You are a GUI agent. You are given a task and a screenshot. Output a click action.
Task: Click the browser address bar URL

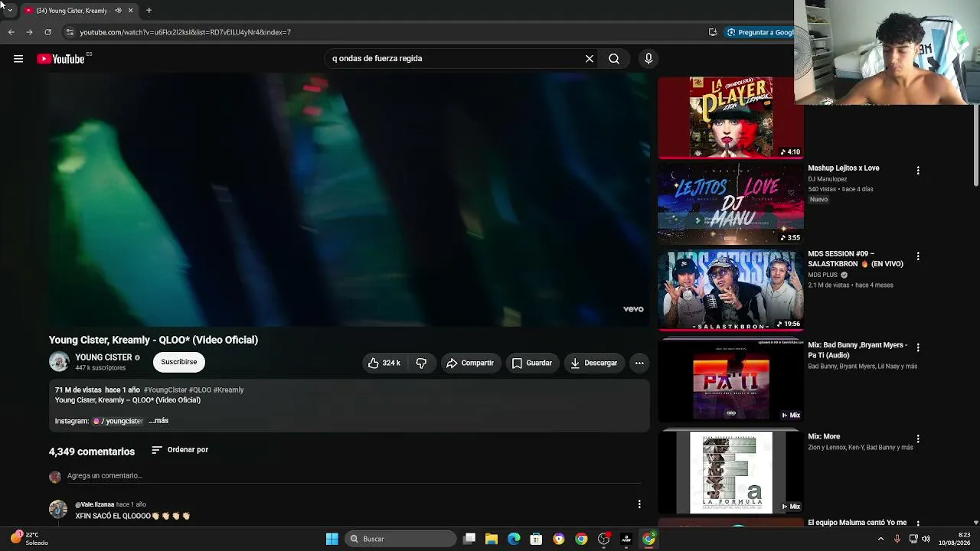point(185,32)
